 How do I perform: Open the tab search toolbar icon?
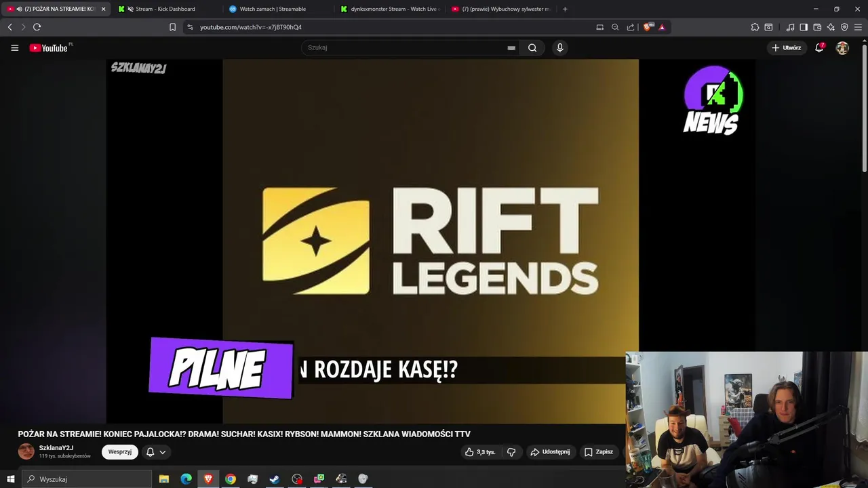point(768,27)
